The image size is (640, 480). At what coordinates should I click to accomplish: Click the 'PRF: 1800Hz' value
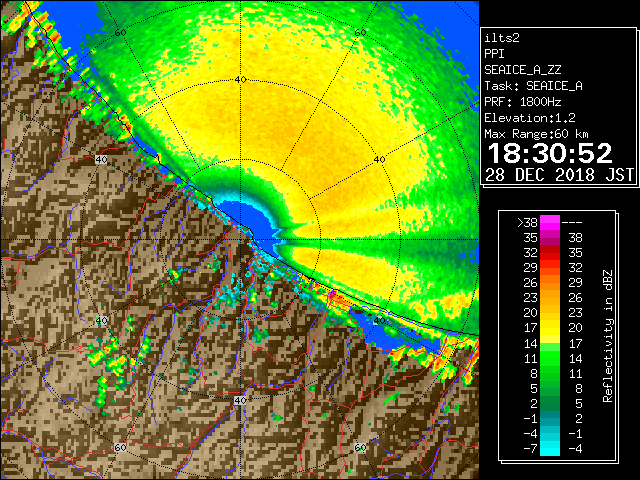pos(522,102)
